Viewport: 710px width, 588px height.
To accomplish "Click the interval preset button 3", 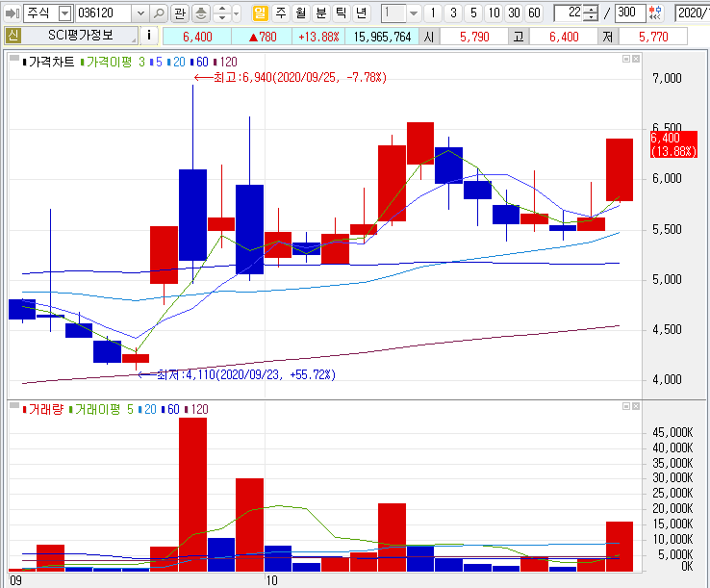I will 453,13.
